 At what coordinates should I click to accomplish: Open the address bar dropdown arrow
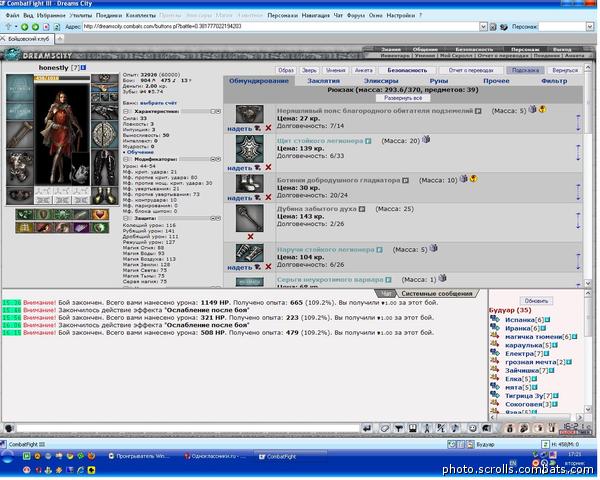[x=483, y=26]
